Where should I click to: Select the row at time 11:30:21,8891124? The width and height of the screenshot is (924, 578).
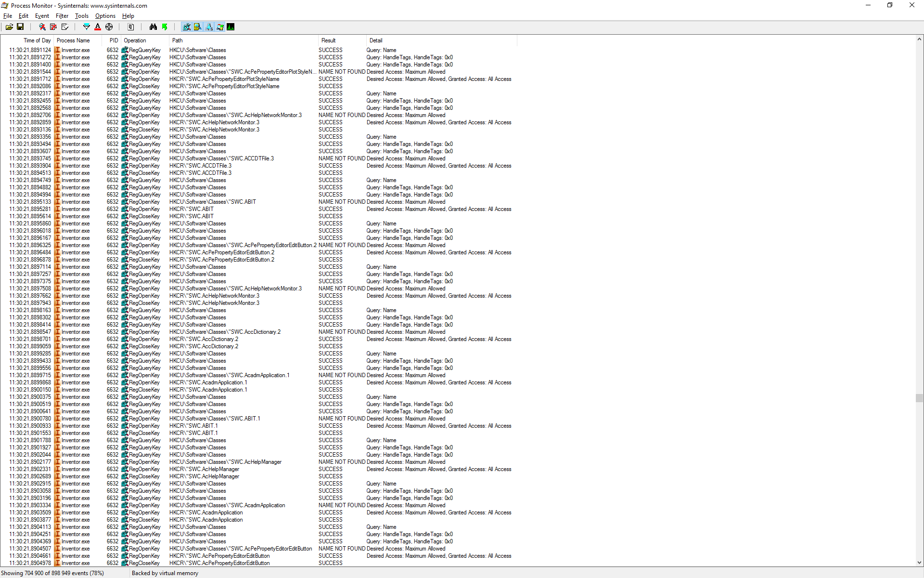click(x=259, y=50)
